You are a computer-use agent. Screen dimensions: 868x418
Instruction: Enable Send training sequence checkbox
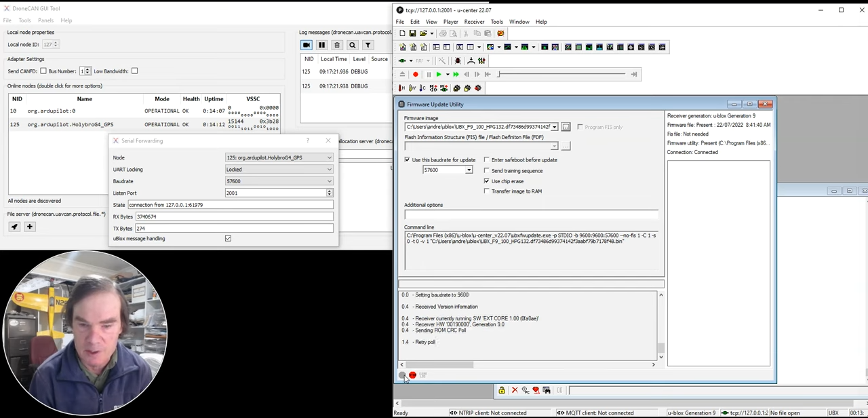point(487,171)
